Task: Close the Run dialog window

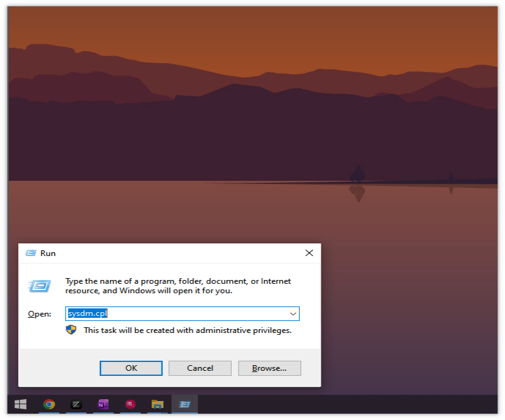Action: tap(309, 253)
